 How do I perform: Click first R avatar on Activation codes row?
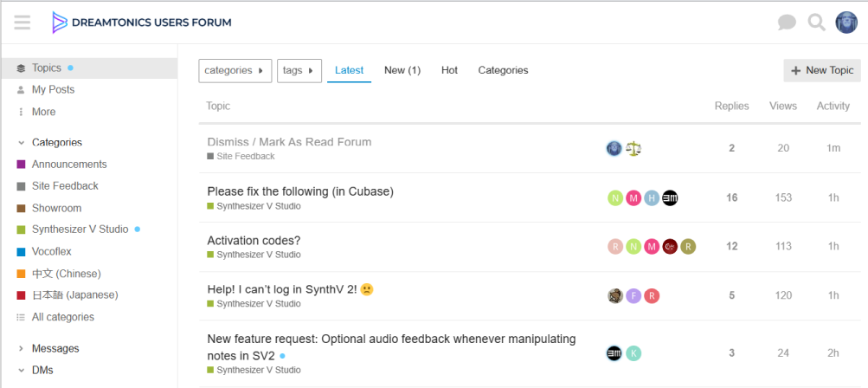click(615, 247)
